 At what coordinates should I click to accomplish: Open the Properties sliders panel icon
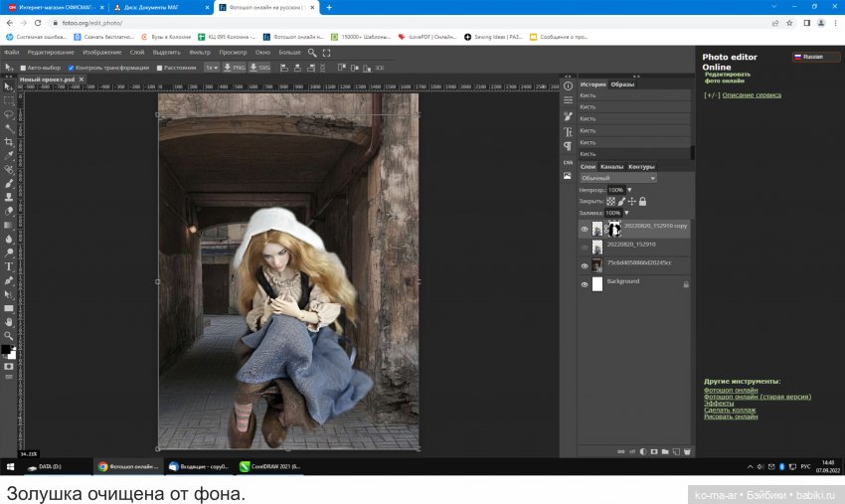click(x=568, y=100)
